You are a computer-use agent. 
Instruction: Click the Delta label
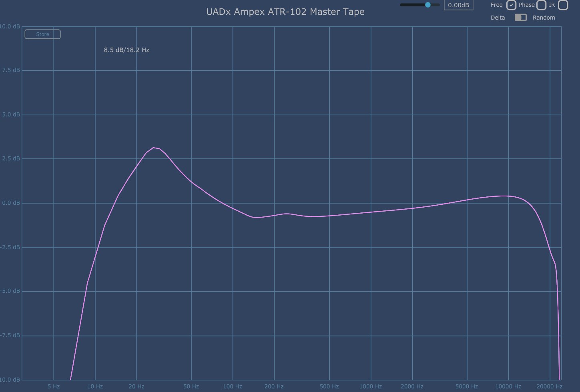coord(498,18)
